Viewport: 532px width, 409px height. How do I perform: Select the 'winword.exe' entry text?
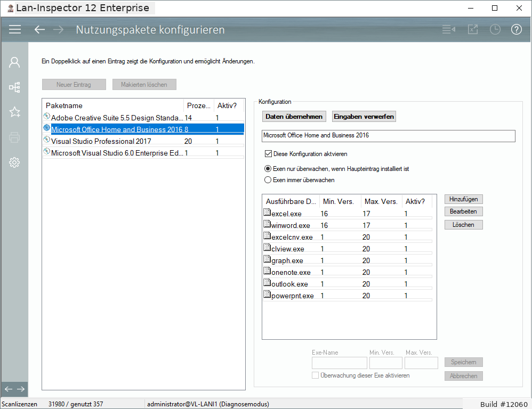point(291,226)
